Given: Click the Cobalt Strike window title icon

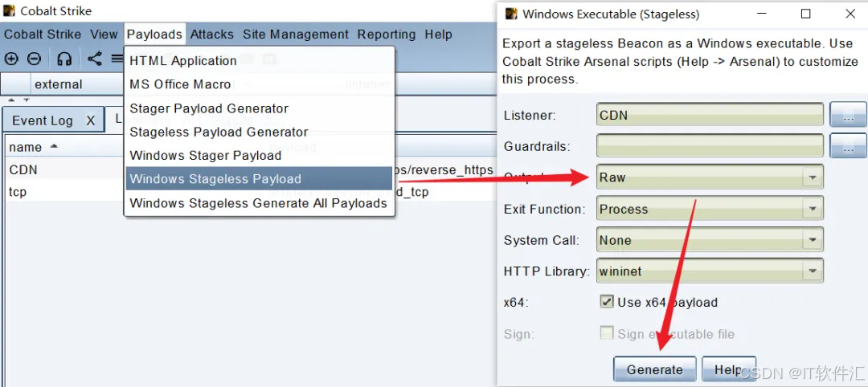Looking at the screenshot, I should point(9,10).
